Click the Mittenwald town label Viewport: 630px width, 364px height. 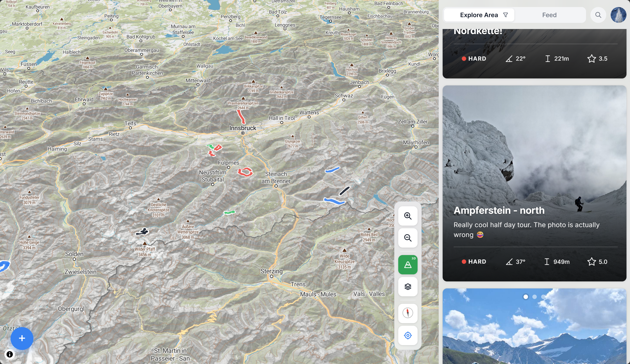tap(198, 80)
